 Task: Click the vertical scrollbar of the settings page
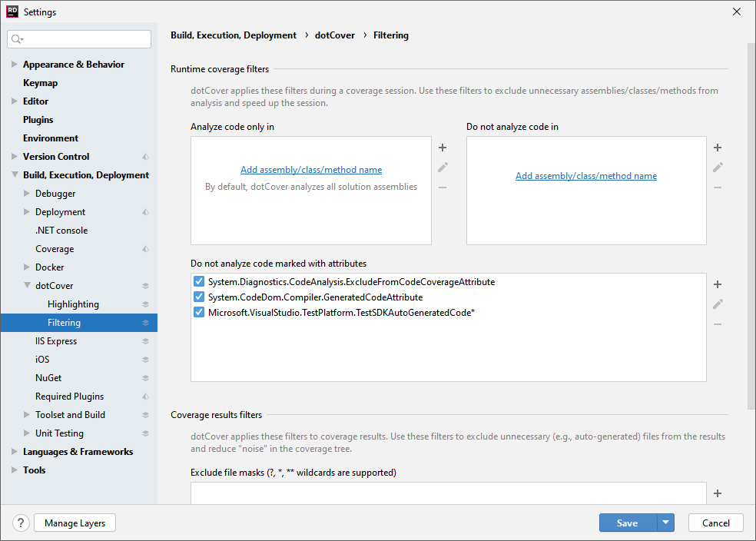point(751,227)
